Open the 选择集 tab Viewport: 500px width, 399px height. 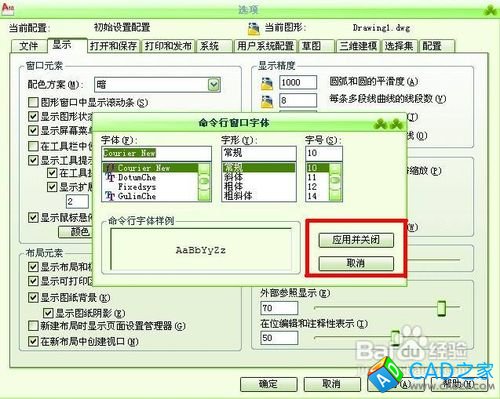coord(400,46)
